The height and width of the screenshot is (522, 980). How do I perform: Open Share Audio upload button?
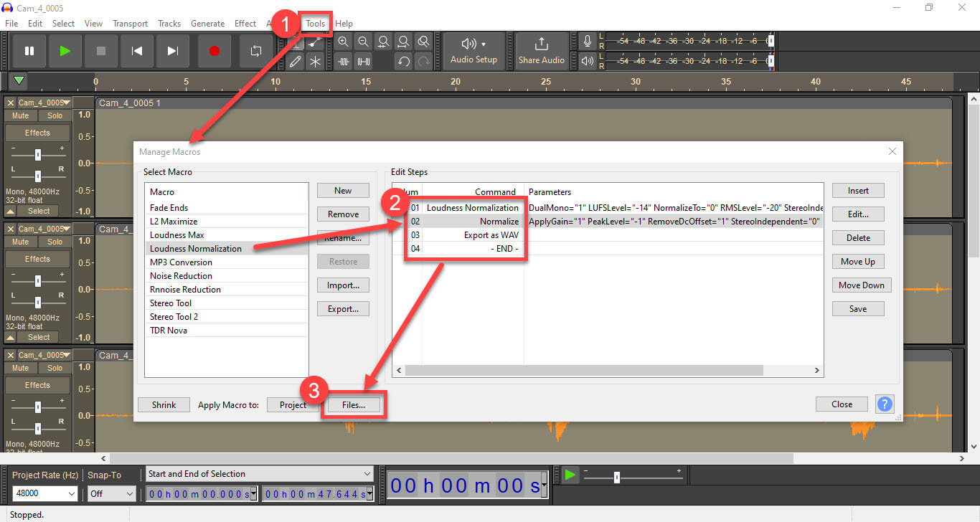(542, 51)
